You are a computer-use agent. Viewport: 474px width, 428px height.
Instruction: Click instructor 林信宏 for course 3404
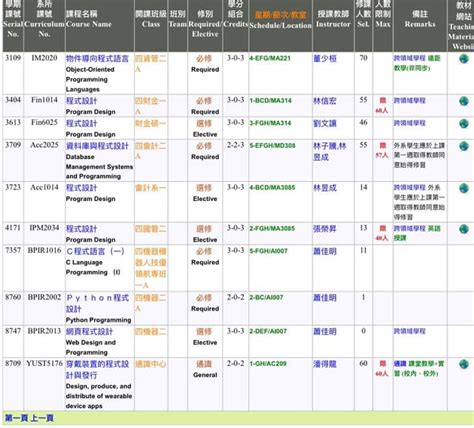pyautogui.click(x=325, y=101)
